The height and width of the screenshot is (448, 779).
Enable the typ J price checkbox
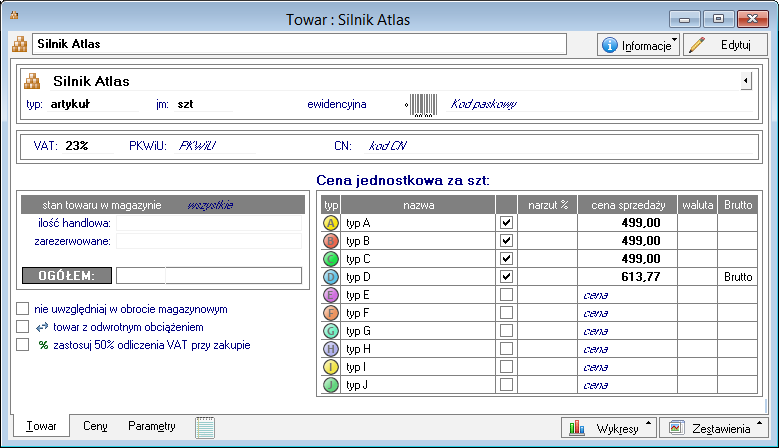click(x=506, y=384)
